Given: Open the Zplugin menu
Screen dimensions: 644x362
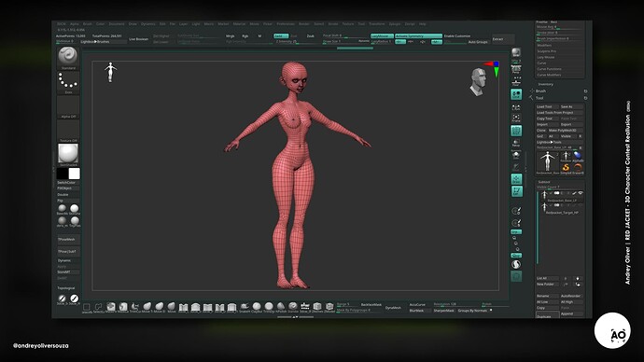Looking at the screenshot, I should click(x=395, y=24).
